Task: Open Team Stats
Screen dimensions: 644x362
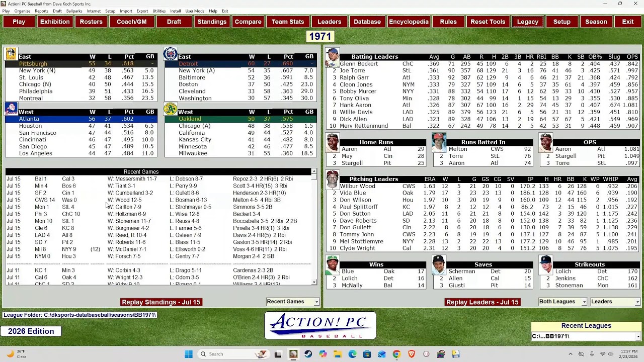Action: [288, 22]
